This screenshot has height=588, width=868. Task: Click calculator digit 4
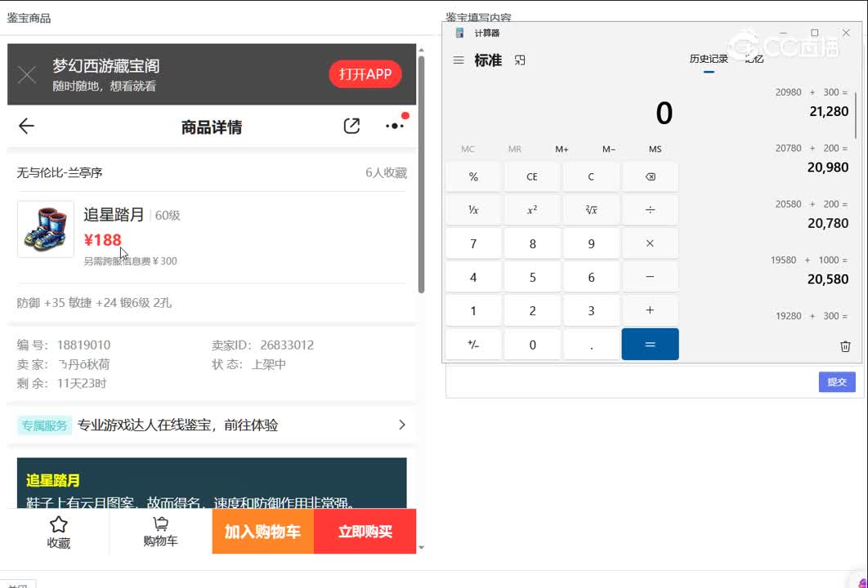click(x=473, y=277)
